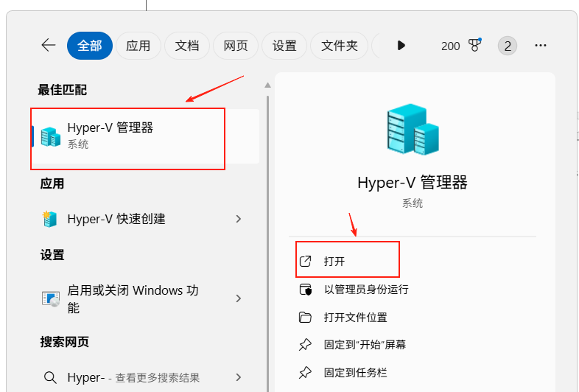The image size is (579, 392).
Task: Switch to the 应用 filter tab
Action: click(x=138, y=46)
